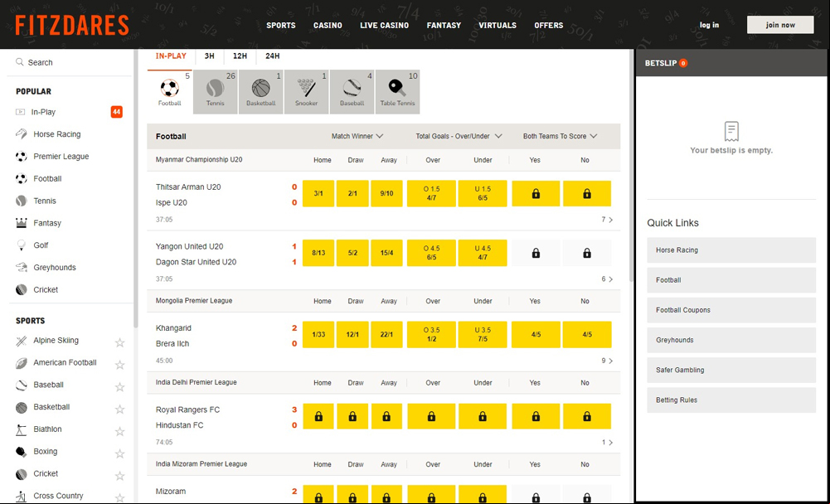Open the Fantasy top menu

click(x=444, y=25)
